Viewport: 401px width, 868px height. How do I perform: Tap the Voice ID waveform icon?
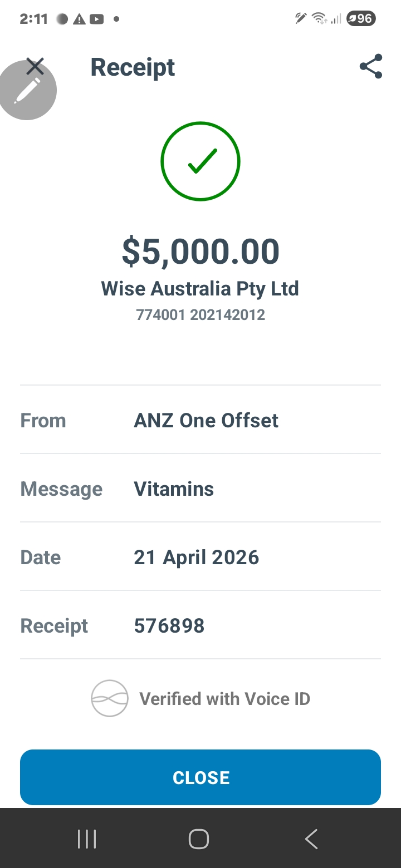coord(110,698)
